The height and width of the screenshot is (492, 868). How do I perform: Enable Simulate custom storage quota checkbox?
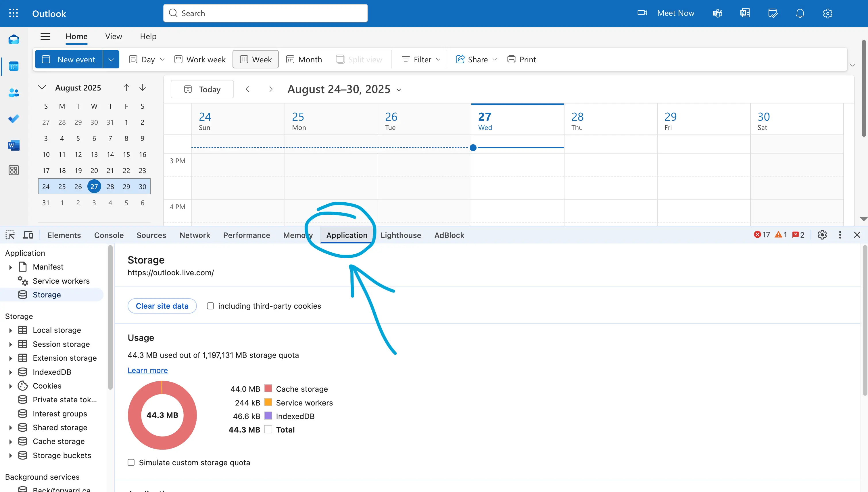point(131,462)
